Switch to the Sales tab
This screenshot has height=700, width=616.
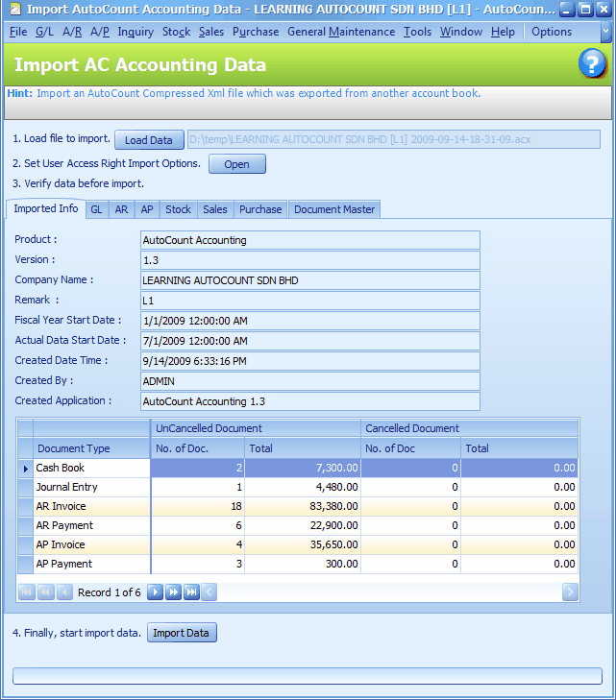click(x=215, y=209)
